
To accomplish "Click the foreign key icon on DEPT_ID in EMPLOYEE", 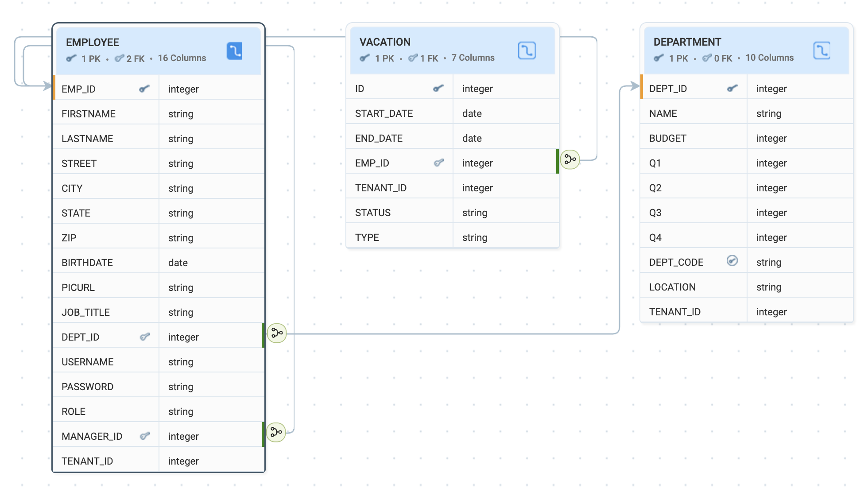I will [x=145, y=337].
